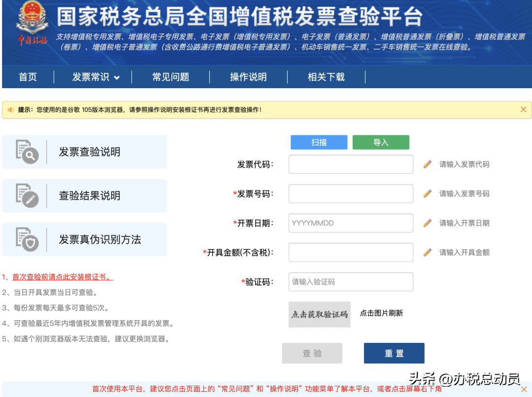Open the 首页 navigation item
Screen dimensions: 532x397
[x=28, y=77]
